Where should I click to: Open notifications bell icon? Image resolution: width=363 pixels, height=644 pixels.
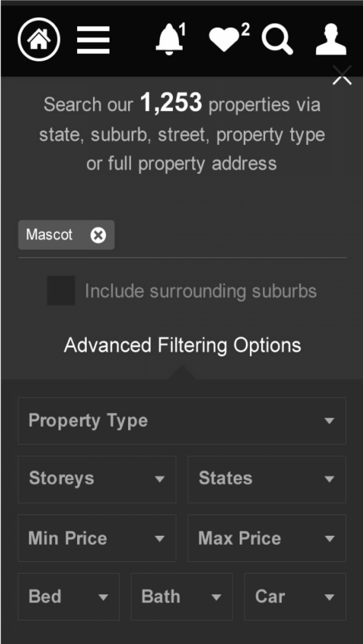[x=170, y=39]
